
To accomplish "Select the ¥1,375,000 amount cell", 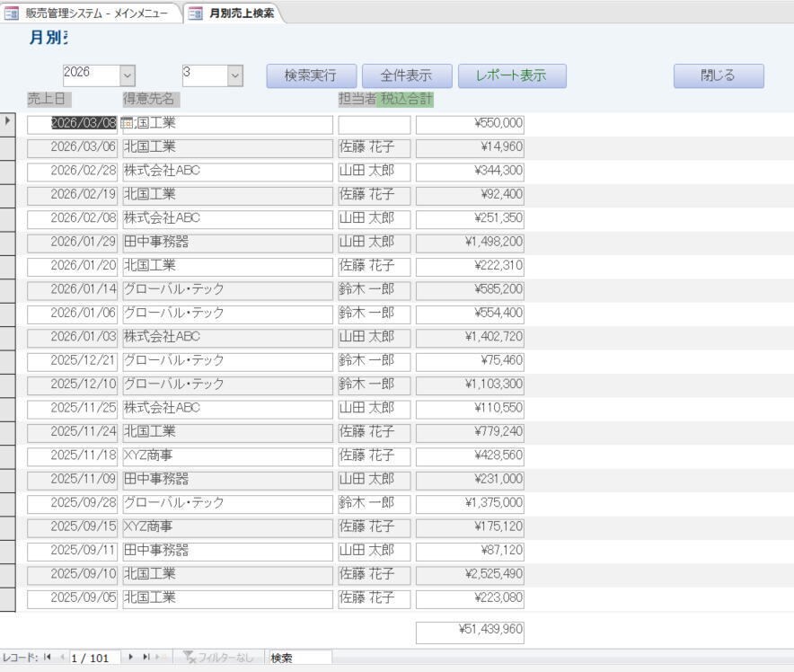I will click(470, 504).
